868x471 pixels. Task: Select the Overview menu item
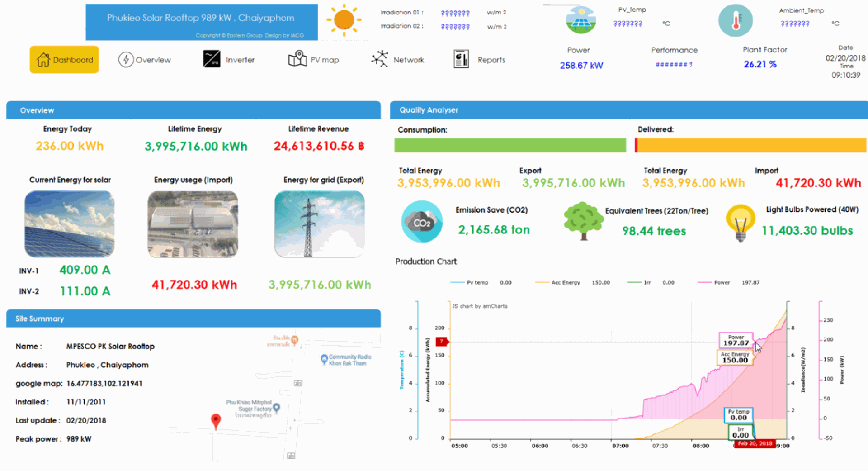tap(145, 59)
